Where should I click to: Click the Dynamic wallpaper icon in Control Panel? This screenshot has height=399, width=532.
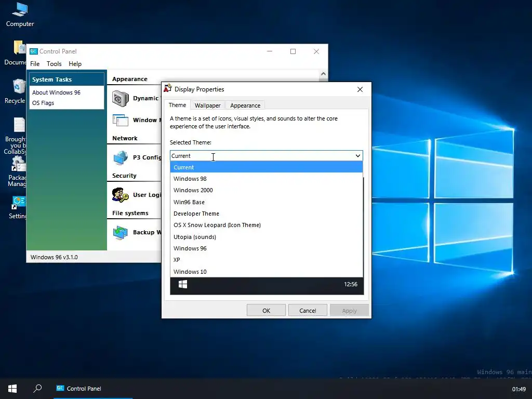(121, 98)
